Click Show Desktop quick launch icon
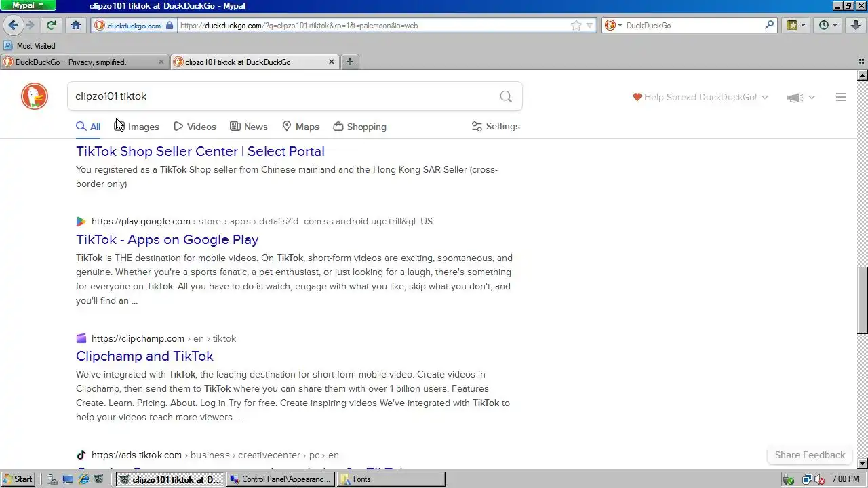 (x=67, y=479)
